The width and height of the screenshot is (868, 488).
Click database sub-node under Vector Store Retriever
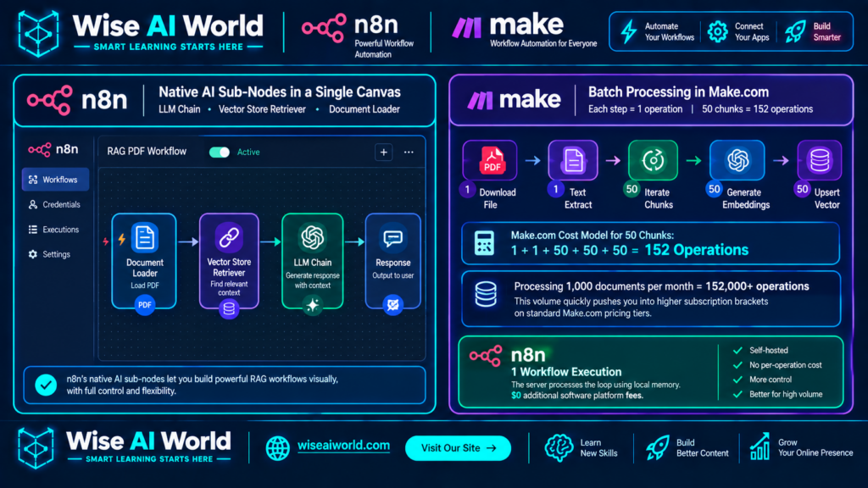(x=229, y=308)
